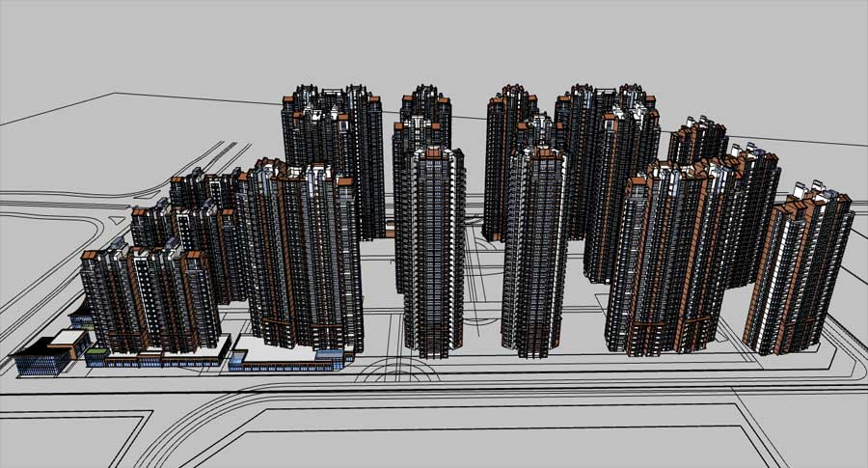This screenshot has width=868, height=468.
Task: Click the back-center tower top
Action: [x=426, y=101]
